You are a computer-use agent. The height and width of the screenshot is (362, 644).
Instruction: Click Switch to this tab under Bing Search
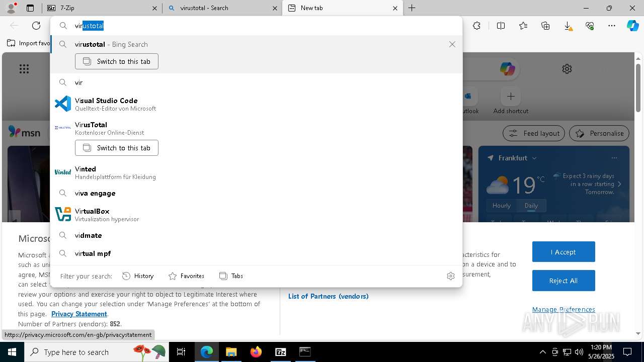117,61
